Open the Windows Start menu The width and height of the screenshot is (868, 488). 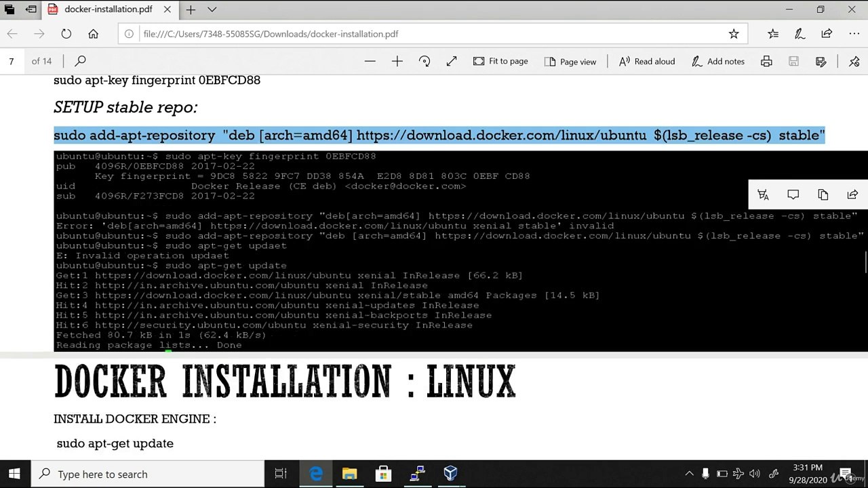click(x=15, y=474)
